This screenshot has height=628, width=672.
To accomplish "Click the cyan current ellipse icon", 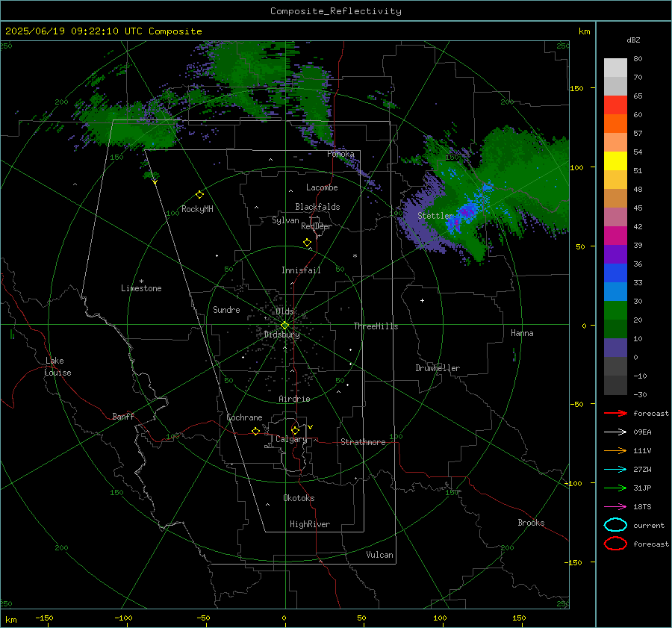I will (x=615, y=525).
